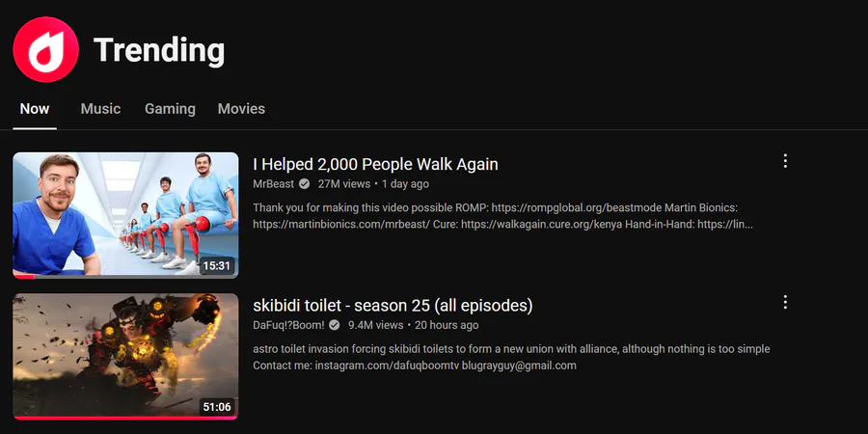Click the MrBeast video description text
868x434 pixels.
point(502,216)
